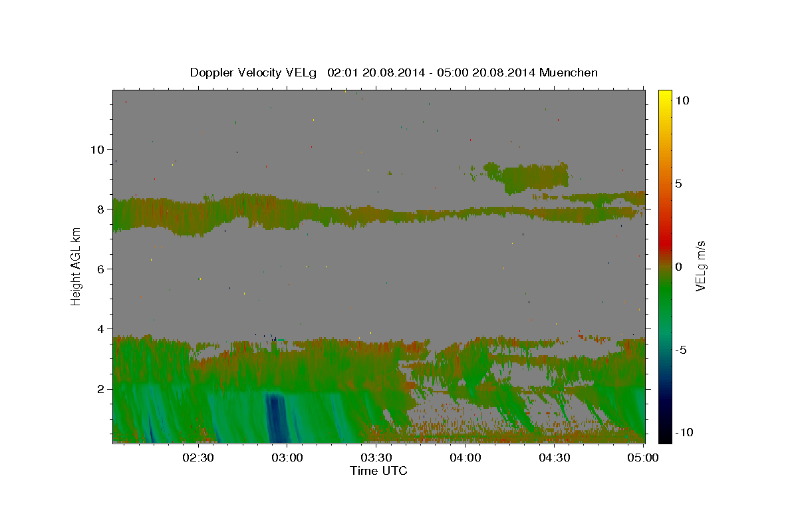The height and width of the screenshot is (532, 798).
Task: Click the colorbar tick label '5'
Action: click(679, 184)
